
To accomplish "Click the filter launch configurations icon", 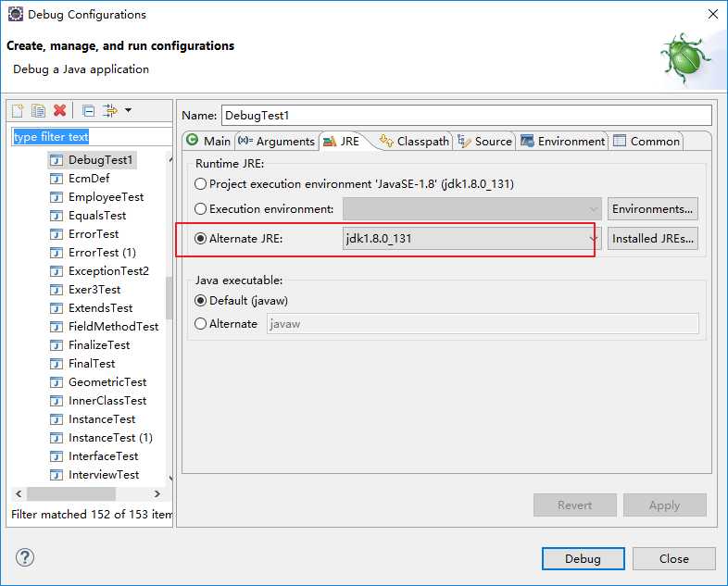I will tap(109, 111).
